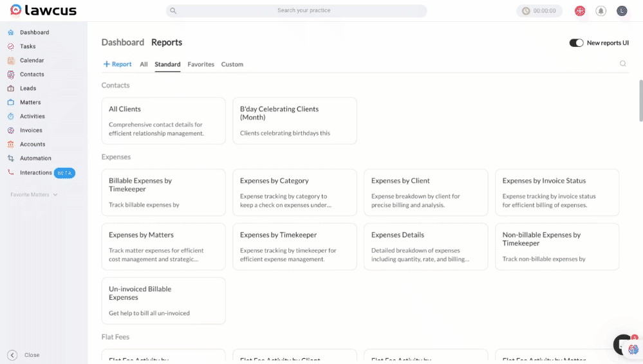The image size is (643, 364).
Task: Click the BETA badge next to Interactions
Action: [64, 173]
